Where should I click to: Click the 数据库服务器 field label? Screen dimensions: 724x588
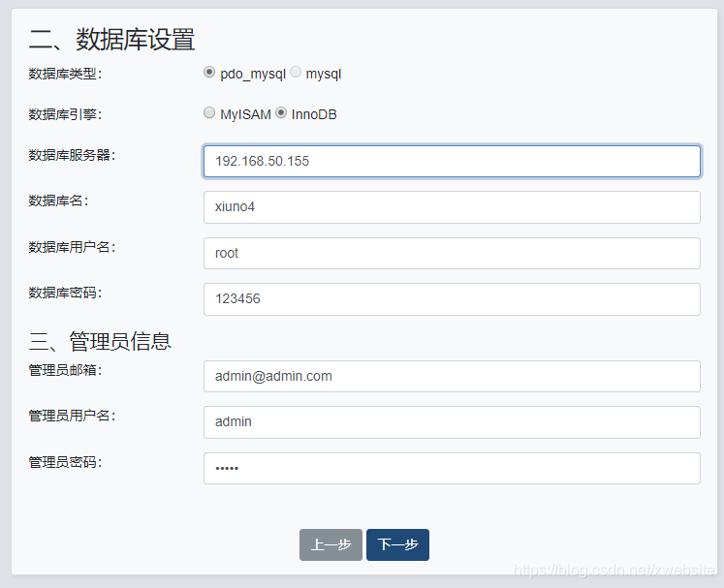click(x=72, y=155)
